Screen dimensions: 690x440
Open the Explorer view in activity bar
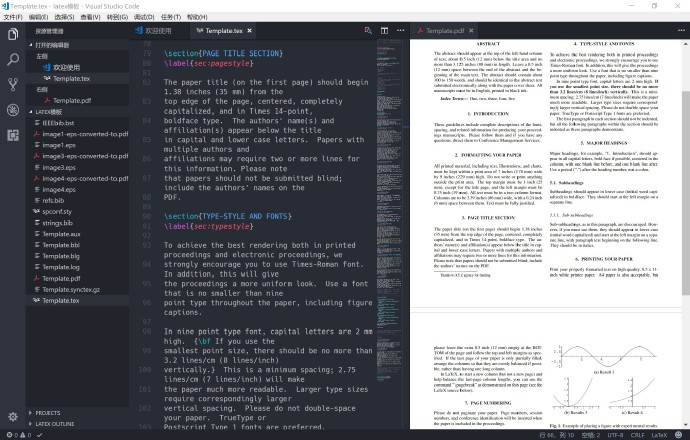point(13,34)
